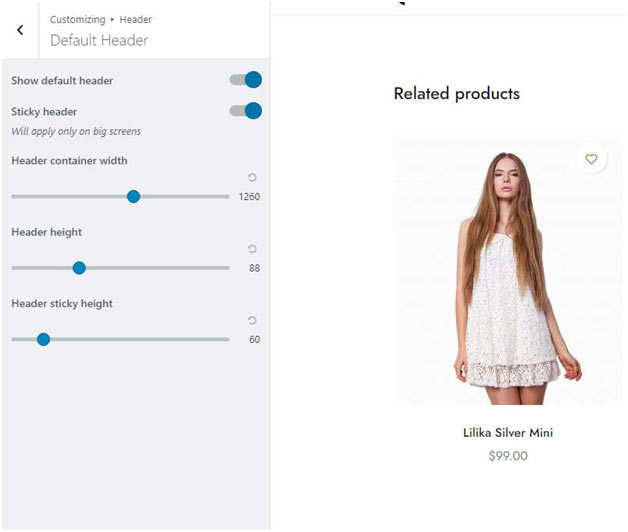
Task: Toggle the Show default header switch
Action: pos(246,80)
